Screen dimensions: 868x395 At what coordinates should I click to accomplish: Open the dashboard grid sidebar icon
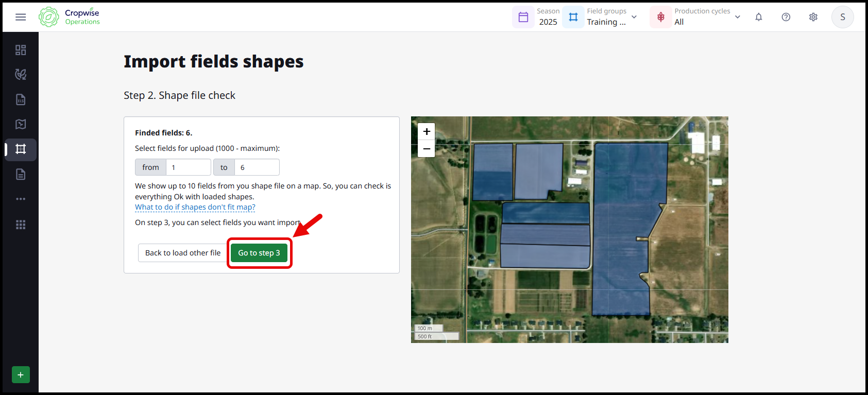21,50
